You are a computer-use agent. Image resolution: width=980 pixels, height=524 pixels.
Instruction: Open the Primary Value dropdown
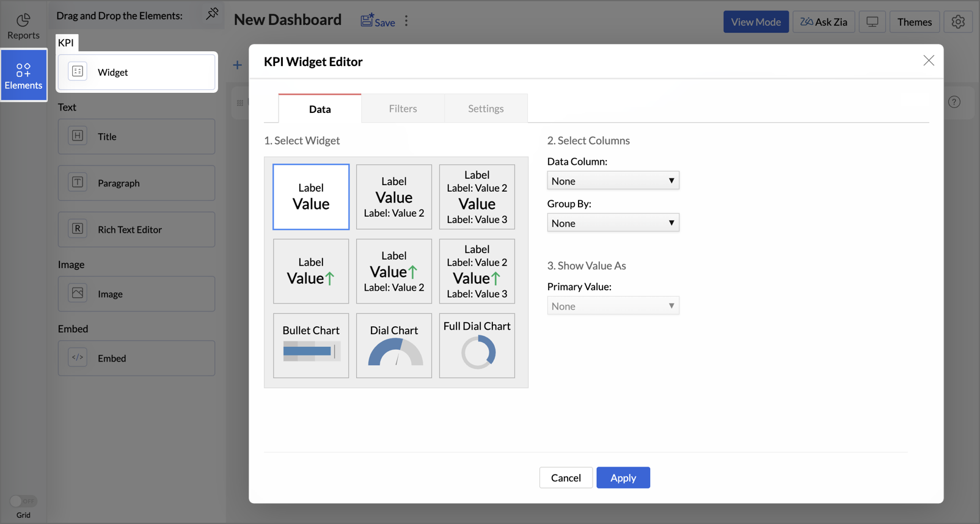pyautogui.click(x=613, y=306)
